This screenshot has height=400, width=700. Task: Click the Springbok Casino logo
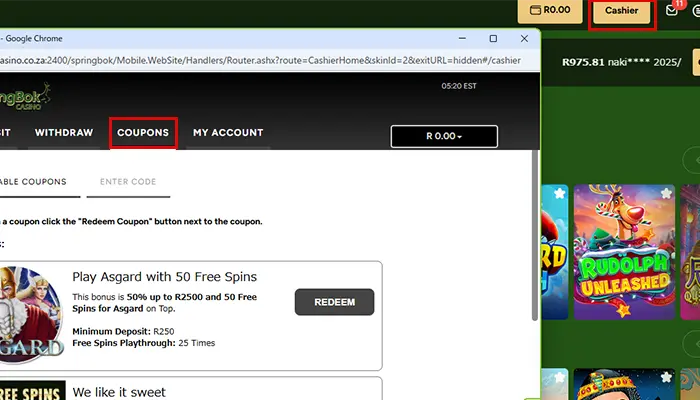pos(25,97)
